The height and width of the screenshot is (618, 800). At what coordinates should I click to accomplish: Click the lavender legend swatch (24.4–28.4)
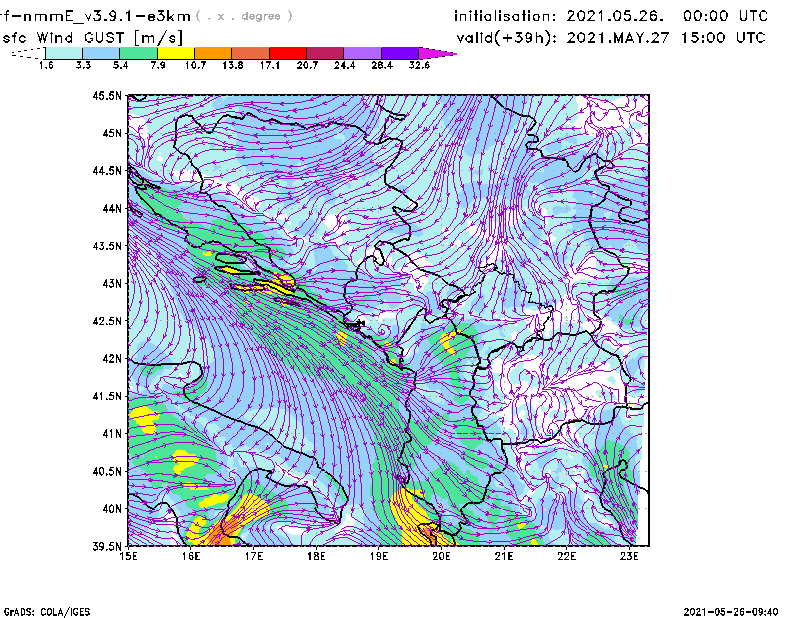click(363, 53)
